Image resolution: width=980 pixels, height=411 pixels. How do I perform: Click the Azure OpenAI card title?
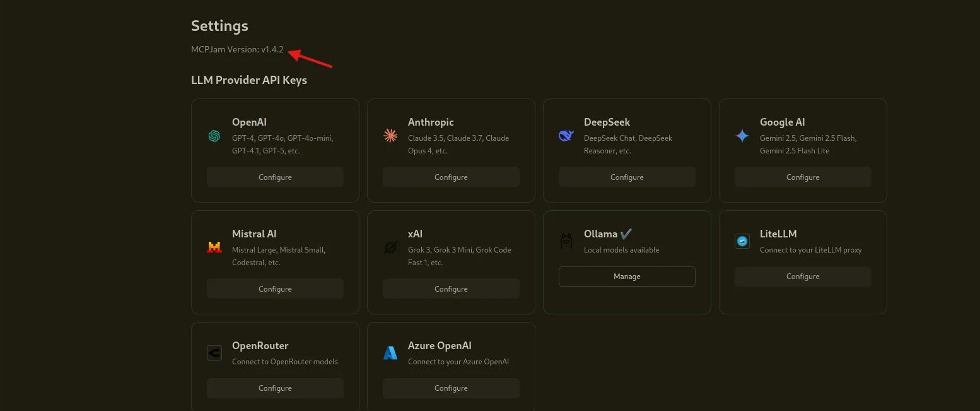(x=440, y=345)
